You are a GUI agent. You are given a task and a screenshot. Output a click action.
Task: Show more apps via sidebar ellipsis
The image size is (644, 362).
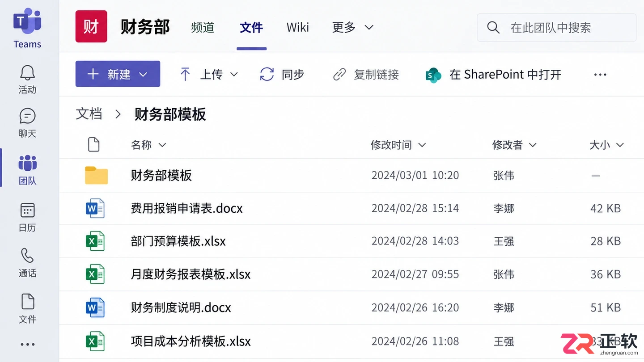(27, 345)
